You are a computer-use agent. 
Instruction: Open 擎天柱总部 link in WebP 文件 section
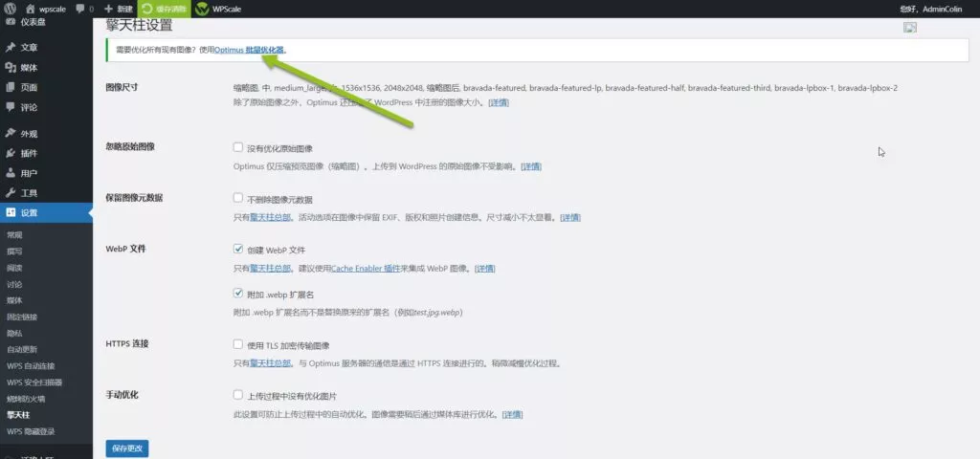270,269
